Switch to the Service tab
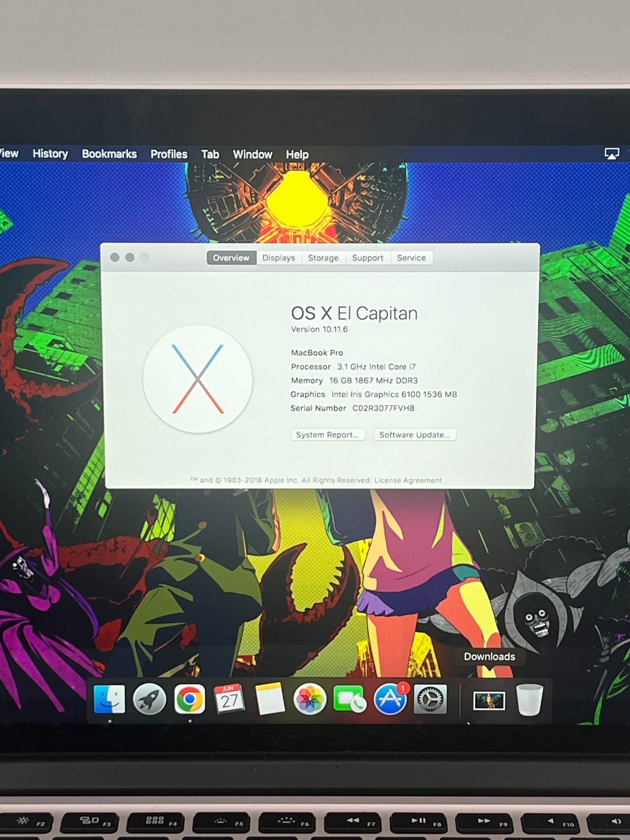Image resolution: width=630 pixels, height=840 pixels. tap(412, 258)
